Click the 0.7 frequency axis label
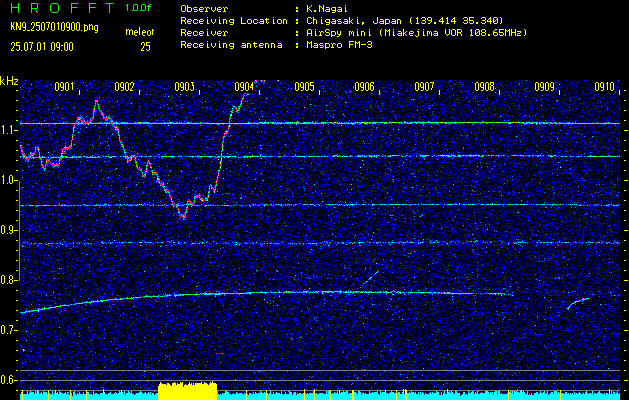Image resolution: width=629 pixels, height=400 pixels. pos(7,330)
